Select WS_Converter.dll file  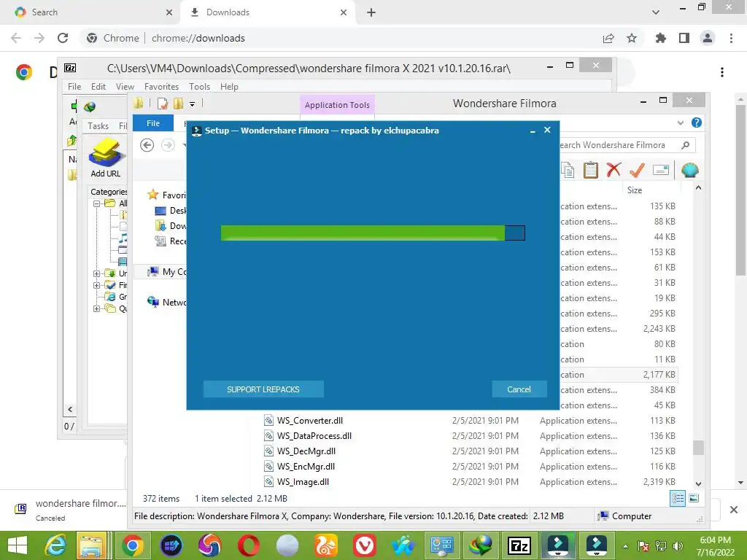pos(309,421)
